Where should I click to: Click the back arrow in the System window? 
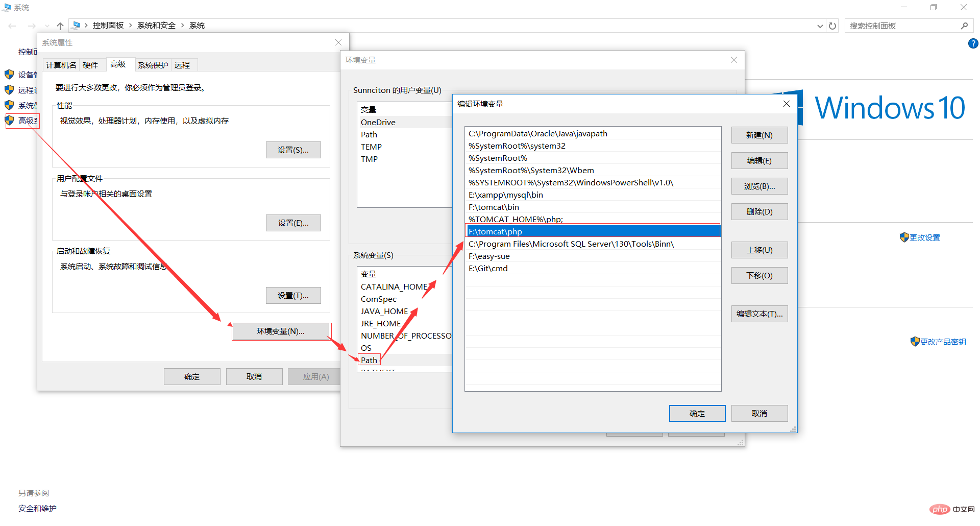pos(12,26)
